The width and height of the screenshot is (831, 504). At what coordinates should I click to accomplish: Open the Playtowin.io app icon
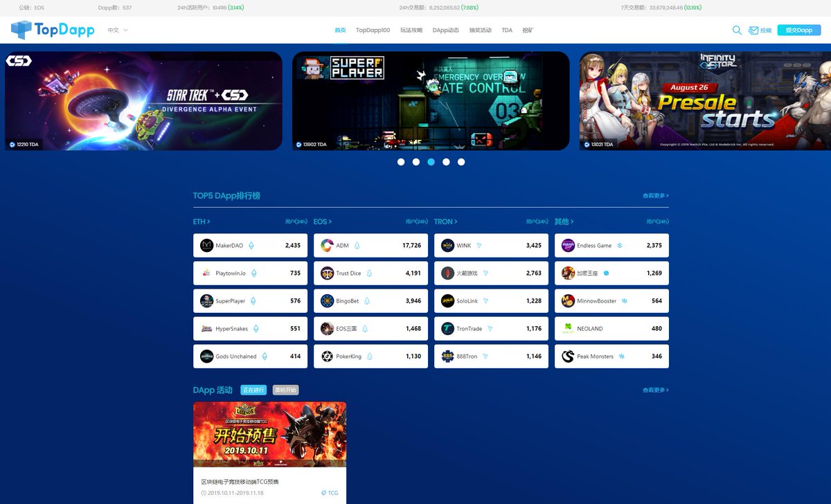(206, 273)
